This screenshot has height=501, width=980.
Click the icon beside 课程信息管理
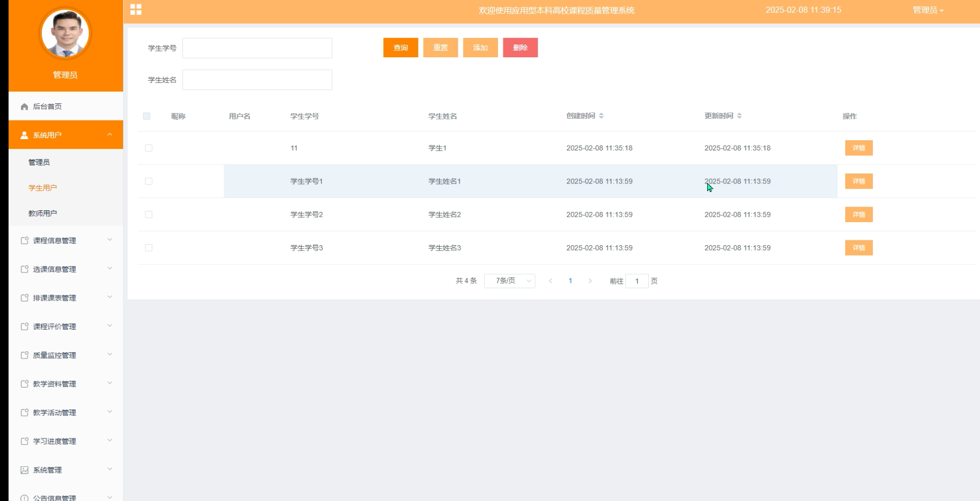coord(24,240)
